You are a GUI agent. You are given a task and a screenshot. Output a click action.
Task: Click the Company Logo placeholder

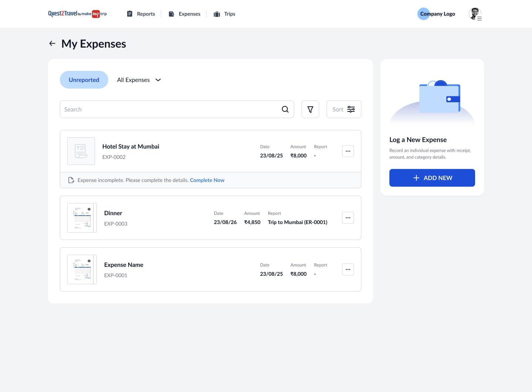click(x=437, y=14)
